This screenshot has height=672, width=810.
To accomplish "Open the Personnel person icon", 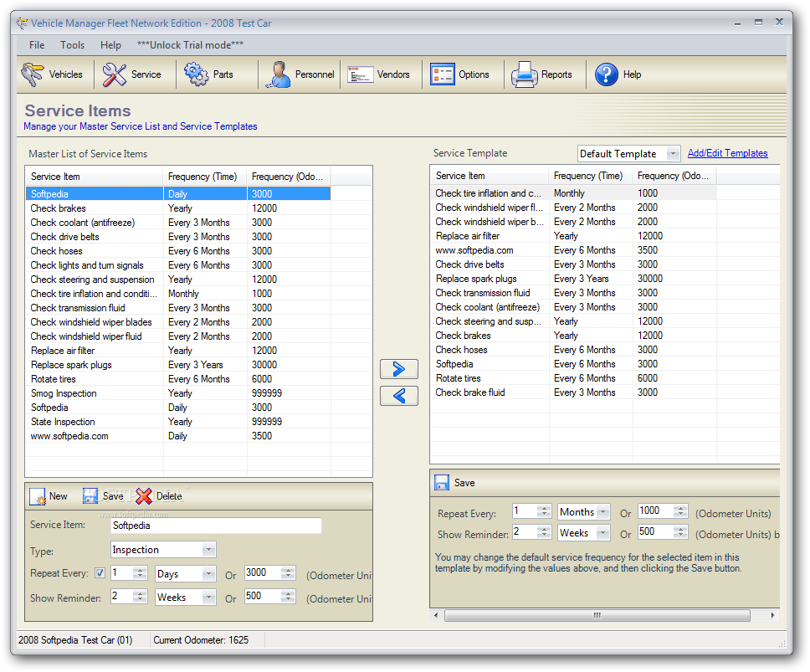I will 278,74.
